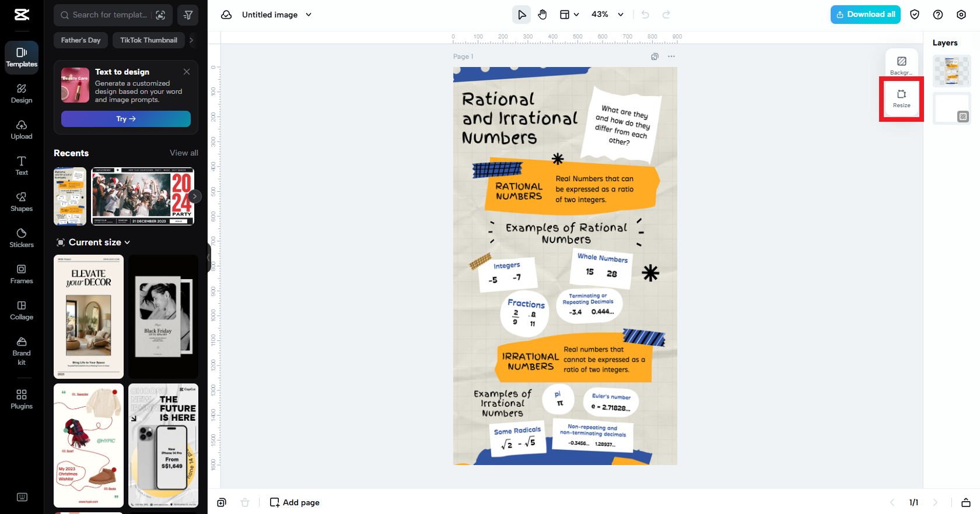The height and width of the screenshot is (514, 980).
Task: Select the hand pan tool
Action: tap(542, 15)
